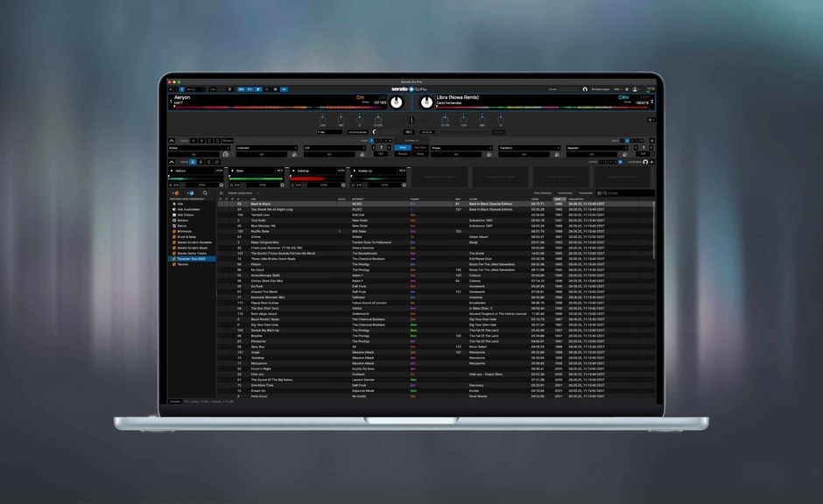
Task: Open the Siren slot settings gear
Action: tap(282, 185)
